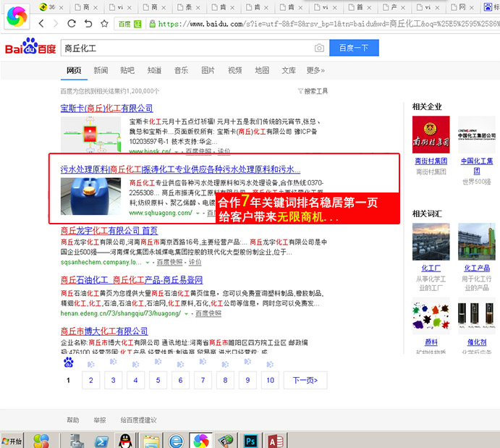Viewport: 500px width, 448px height.
Task: Switch to the 地图 tab
Action: (x=262, y=70)
